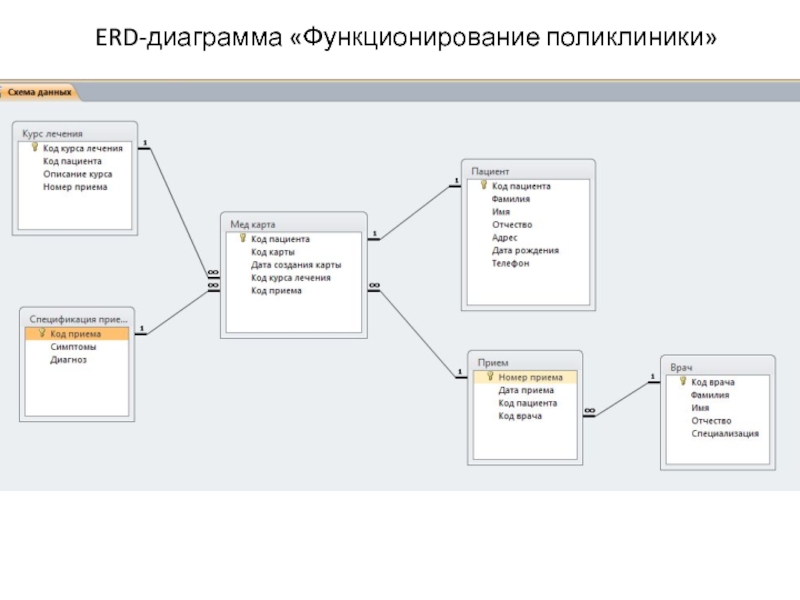Viewport: 800px width, 600px height.
Task: Click key icon beside Код врача
Action: (682, 382)
